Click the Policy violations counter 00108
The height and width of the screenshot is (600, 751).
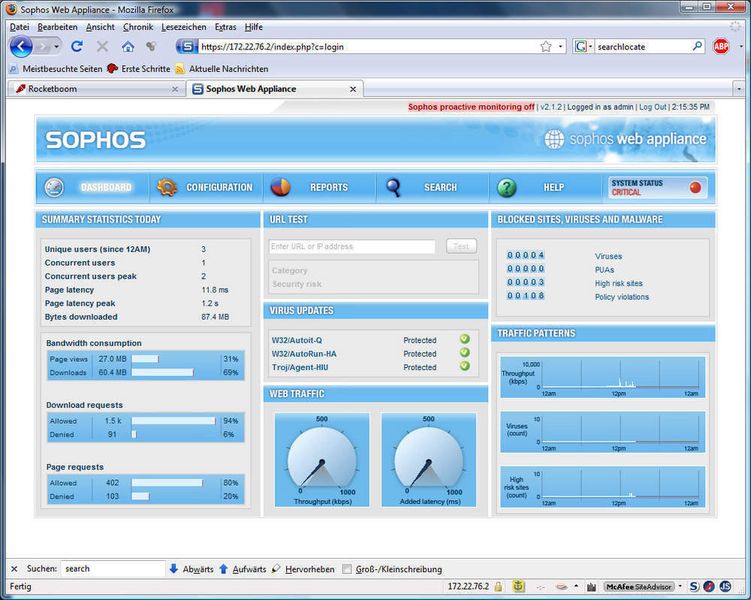pos(525,295)
